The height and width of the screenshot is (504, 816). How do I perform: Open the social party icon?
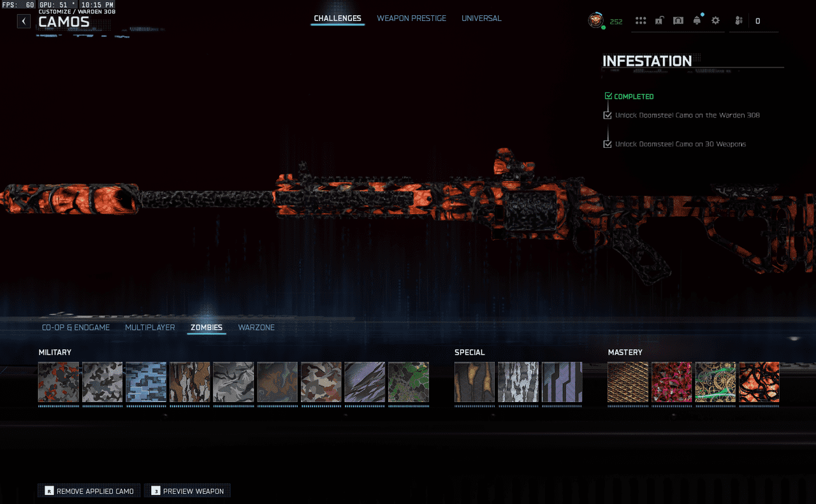(739, 20)
